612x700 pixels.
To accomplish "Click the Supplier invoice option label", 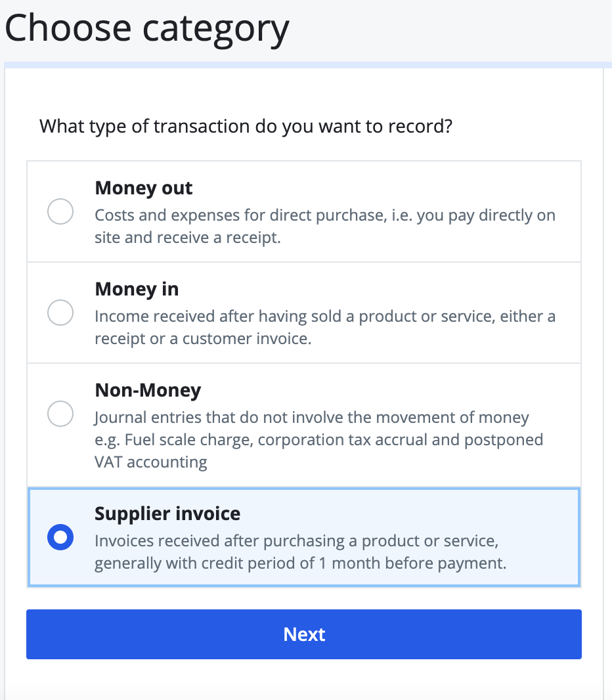I will click(167, 513).
